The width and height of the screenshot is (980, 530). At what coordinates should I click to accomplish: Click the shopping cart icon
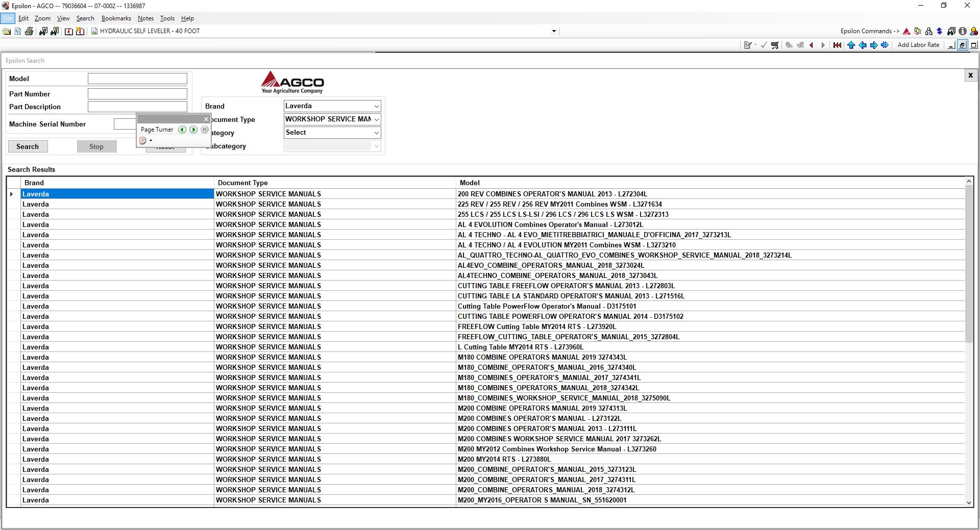775,45
